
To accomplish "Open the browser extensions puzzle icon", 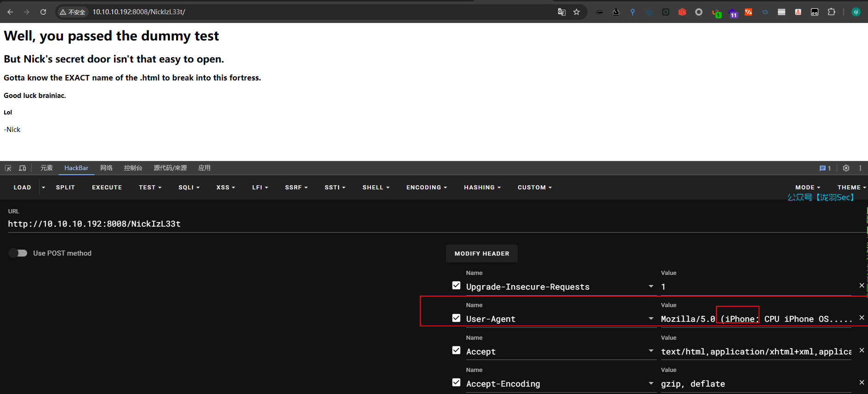I will (831, 12).
